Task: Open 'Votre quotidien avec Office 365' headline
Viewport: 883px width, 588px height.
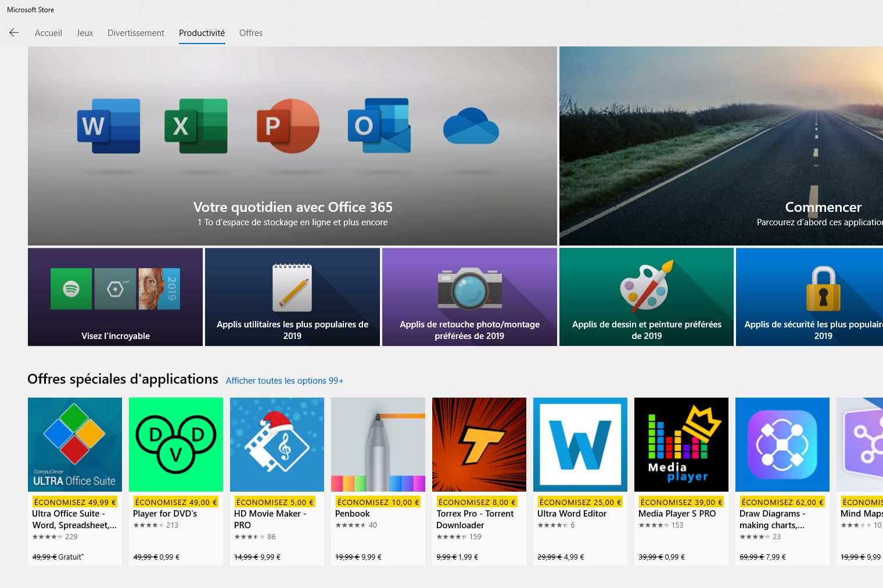Action: pyautogui.click(x=293, y=207)
